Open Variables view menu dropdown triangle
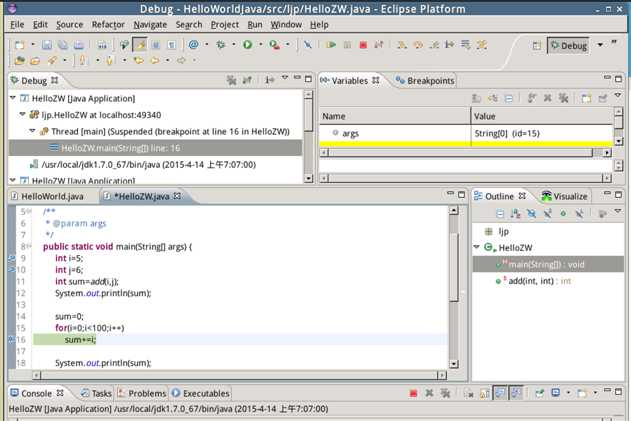The image size is (631, 421). coord(618,95)
